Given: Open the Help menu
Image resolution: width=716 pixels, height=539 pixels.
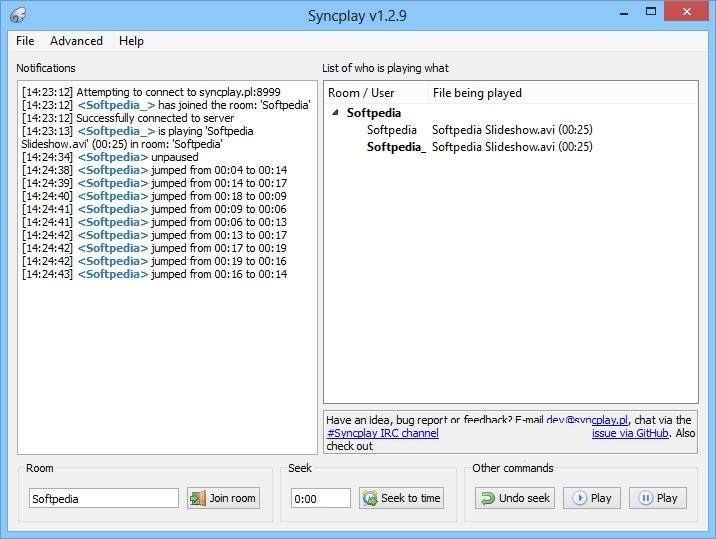Looking at the screenshot, I should [131, 41].
